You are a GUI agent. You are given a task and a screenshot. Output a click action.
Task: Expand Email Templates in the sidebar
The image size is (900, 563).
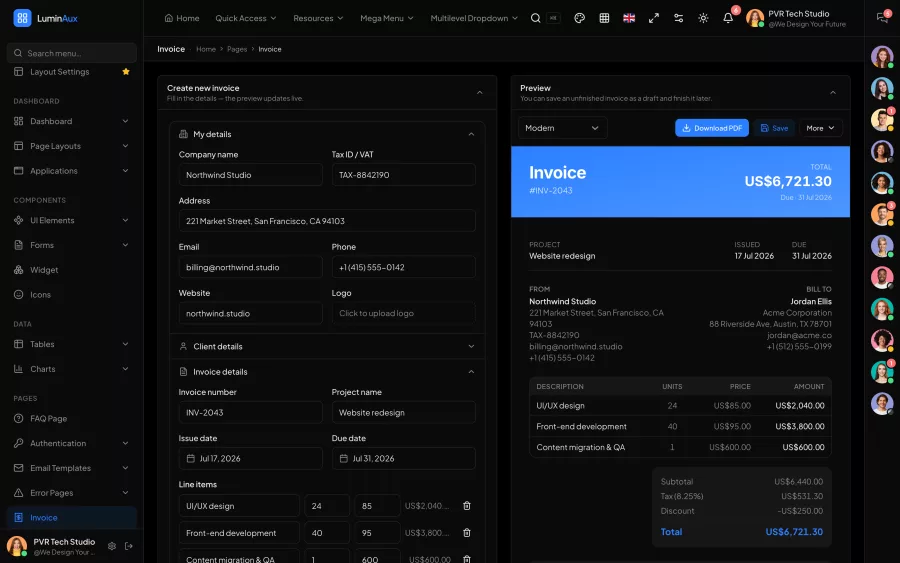pos(71,468)
